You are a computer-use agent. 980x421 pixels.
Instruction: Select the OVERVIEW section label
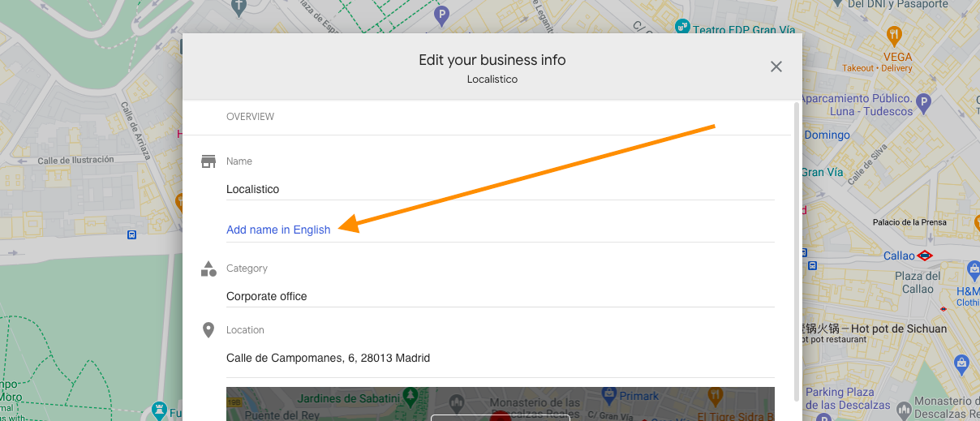click(250, 117)
